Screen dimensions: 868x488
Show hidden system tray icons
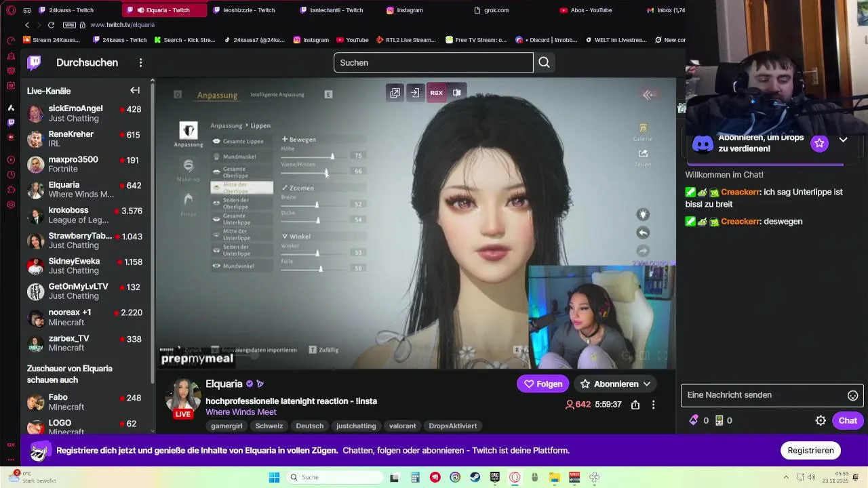click(x=786, y=477)
